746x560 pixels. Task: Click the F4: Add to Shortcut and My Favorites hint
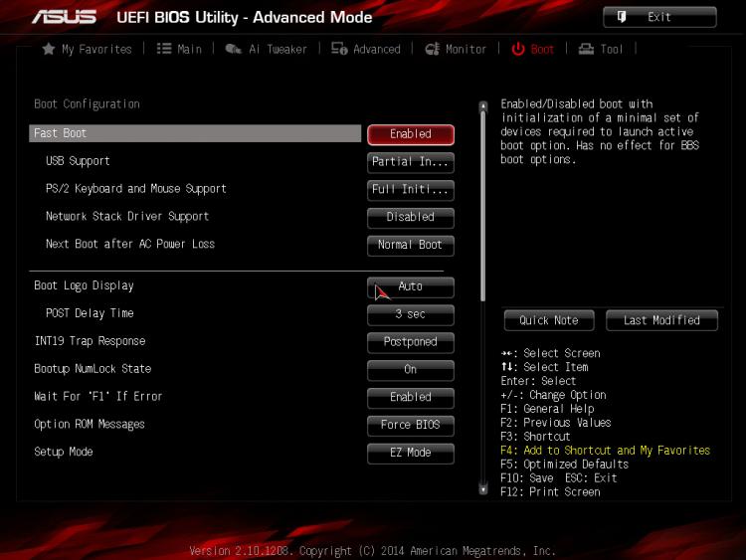tap(605, 451)
